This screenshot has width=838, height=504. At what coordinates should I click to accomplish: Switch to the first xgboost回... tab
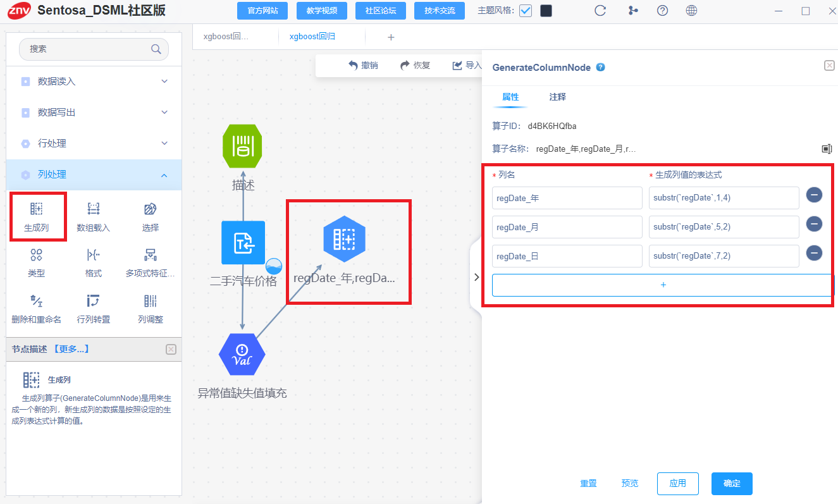[x=226, y=37]
